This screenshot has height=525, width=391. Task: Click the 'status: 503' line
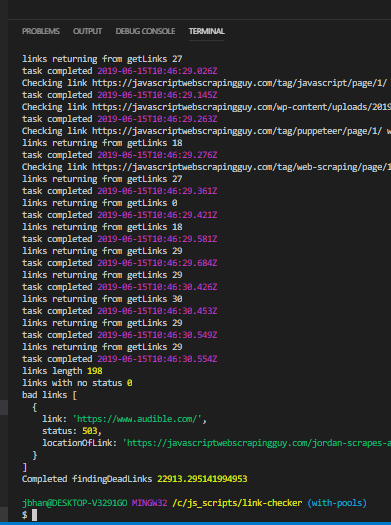click(72, 431)
